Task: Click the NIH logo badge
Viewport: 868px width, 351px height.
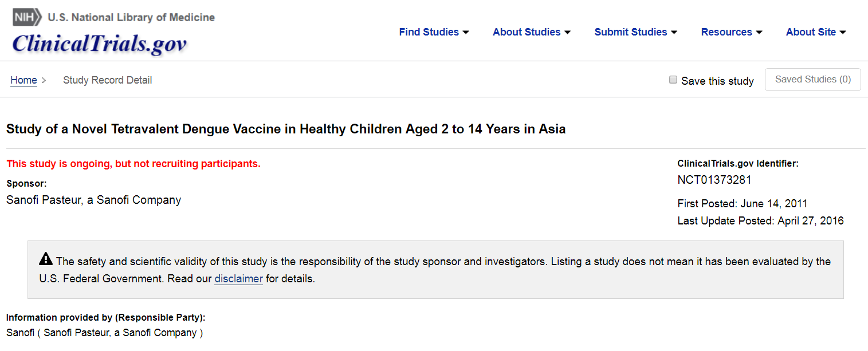Action: point(26,17)
